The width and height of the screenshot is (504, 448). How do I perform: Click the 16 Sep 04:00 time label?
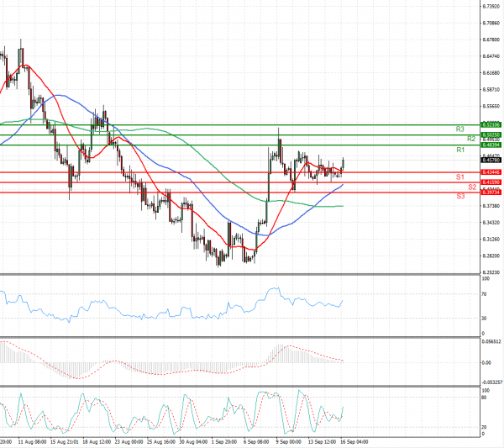click(354, 442)
